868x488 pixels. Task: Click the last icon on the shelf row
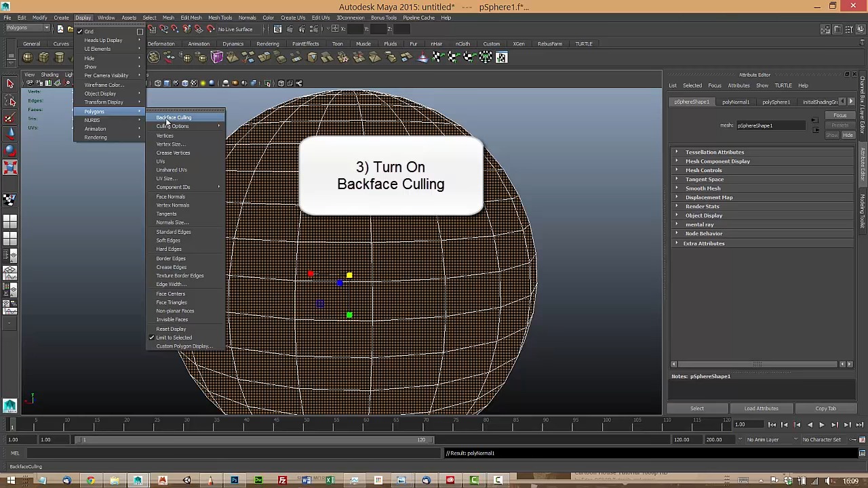tap(501, 58)
